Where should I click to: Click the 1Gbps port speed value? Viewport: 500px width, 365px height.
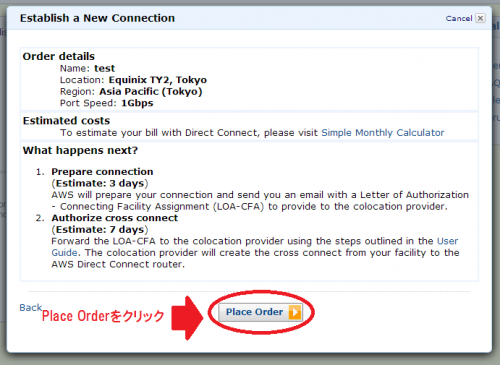coord(137,103)
